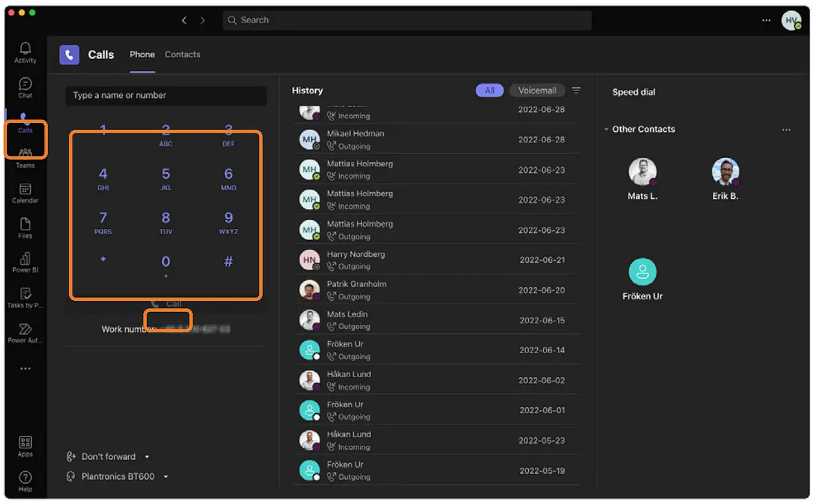
Task: Select Håkan Lund call from 2022-05-23
Action: tap(436, 441)
